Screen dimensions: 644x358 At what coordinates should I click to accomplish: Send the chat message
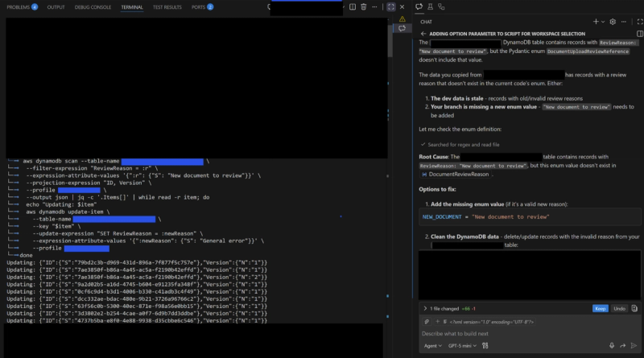(x=634, y=346)
